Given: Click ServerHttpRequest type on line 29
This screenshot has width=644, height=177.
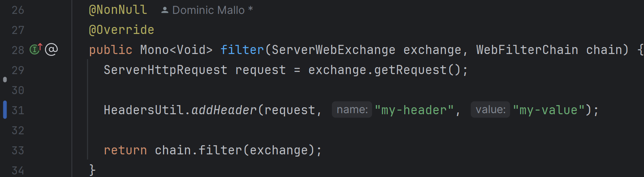Looking at the screenshot, I should tap(166, 70).
